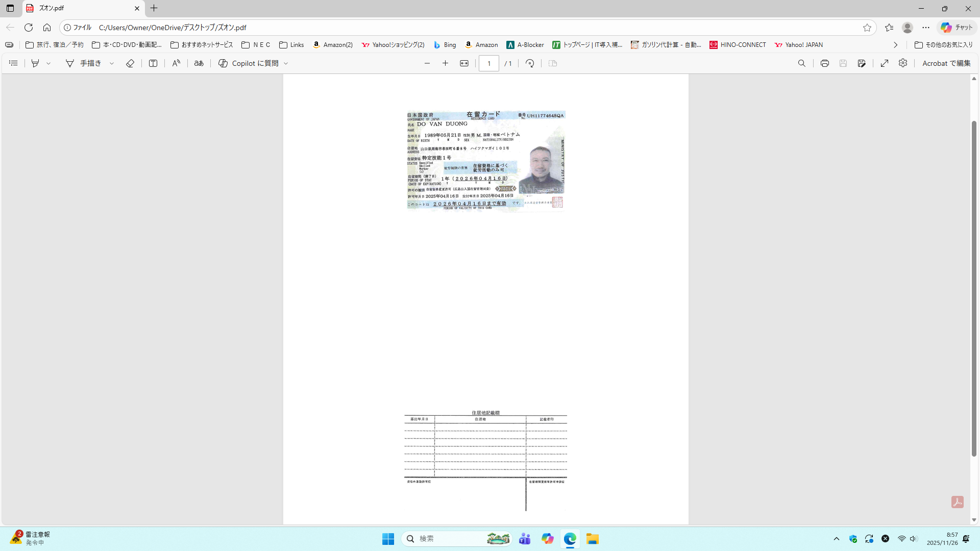This screenshot has width=980, height=551.
Task: Click the rotate page icon
Action: [x=530, y=63]
